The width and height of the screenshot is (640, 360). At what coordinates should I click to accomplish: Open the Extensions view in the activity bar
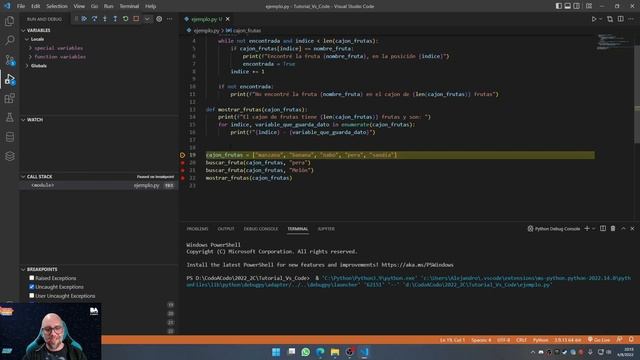click(x=9, y=98)
